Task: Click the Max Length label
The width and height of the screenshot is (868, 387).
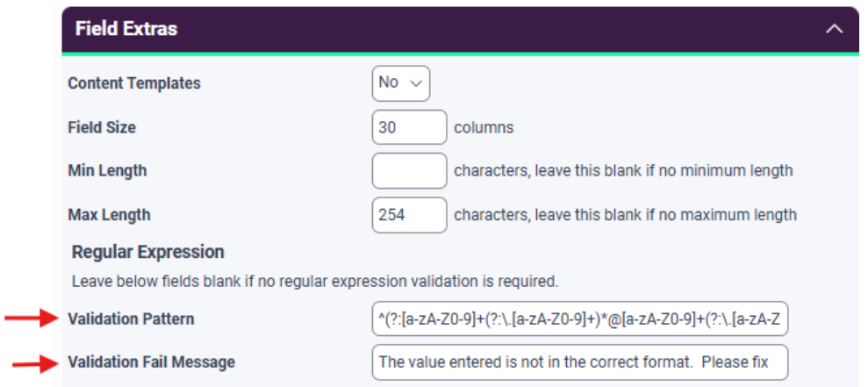Action: coord(109,214)
